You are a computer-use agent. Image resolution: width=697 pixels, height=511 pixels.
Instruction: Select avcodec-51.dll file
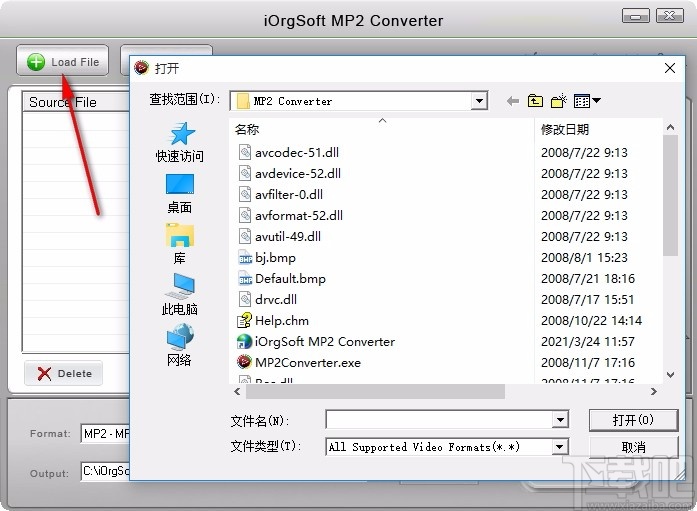pos(296,152)
